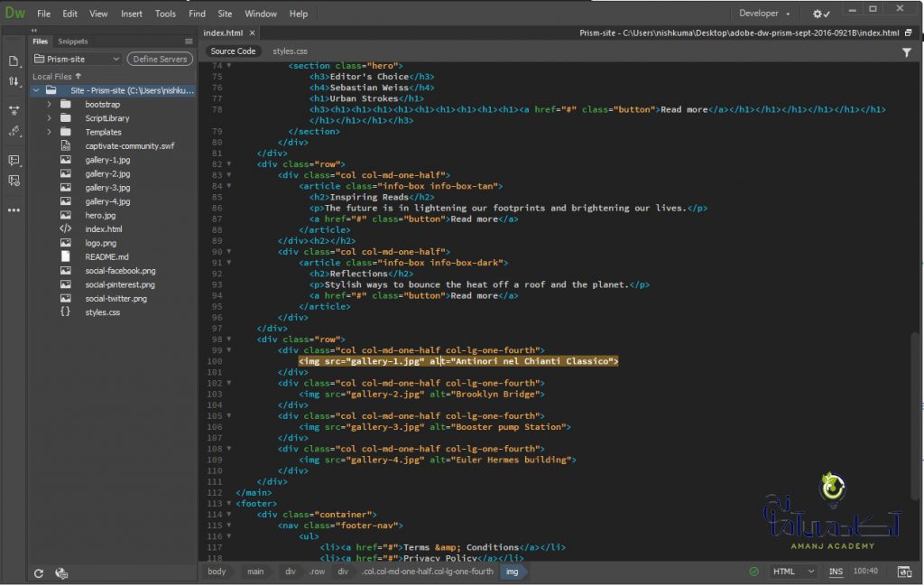The width and height of the screenshot is (924, 586).
Task: Open the filter icon above the code
Action: pyautogui.click(x=906, y=52)
